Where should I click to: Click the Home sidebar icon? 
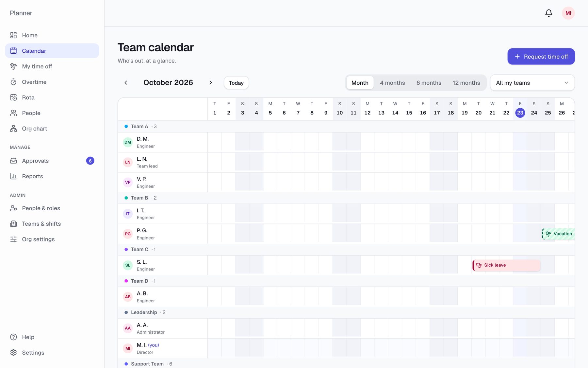(x=13, y=35)
